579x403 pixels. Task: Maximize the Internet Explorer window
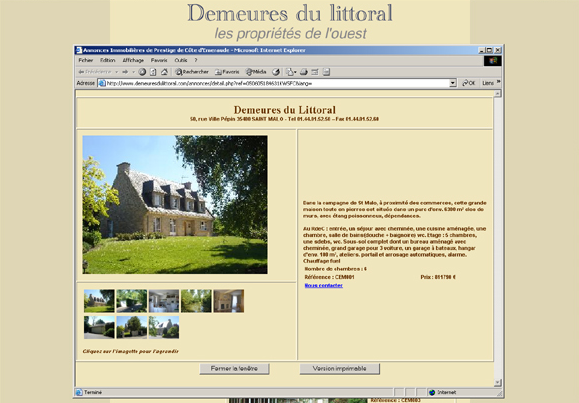[489, 50]
